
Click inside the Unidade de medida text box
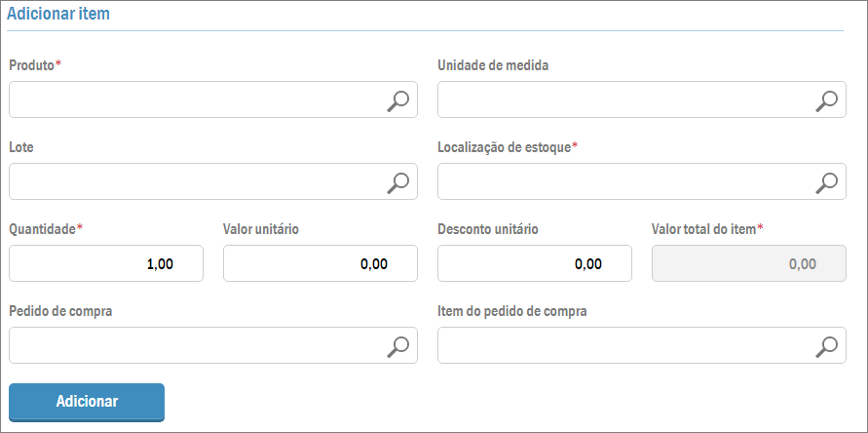pos(623,100)
